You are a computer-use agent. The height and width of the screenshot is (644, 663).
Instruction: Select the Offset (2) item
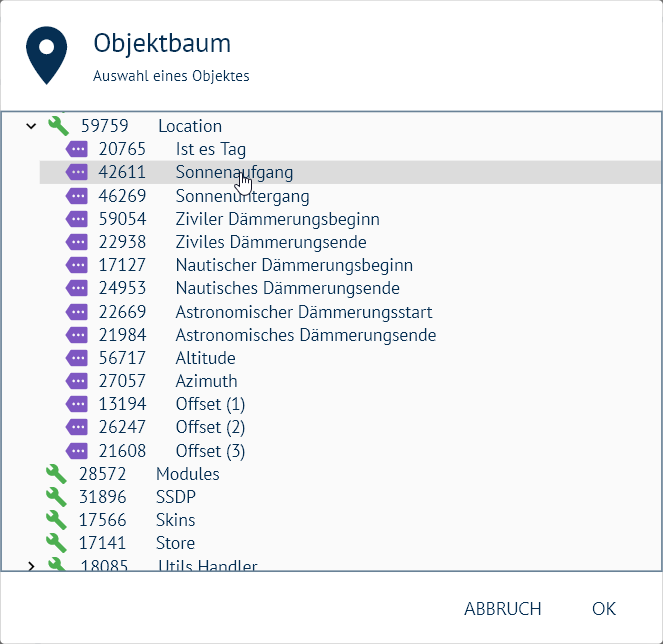(210, 428)
